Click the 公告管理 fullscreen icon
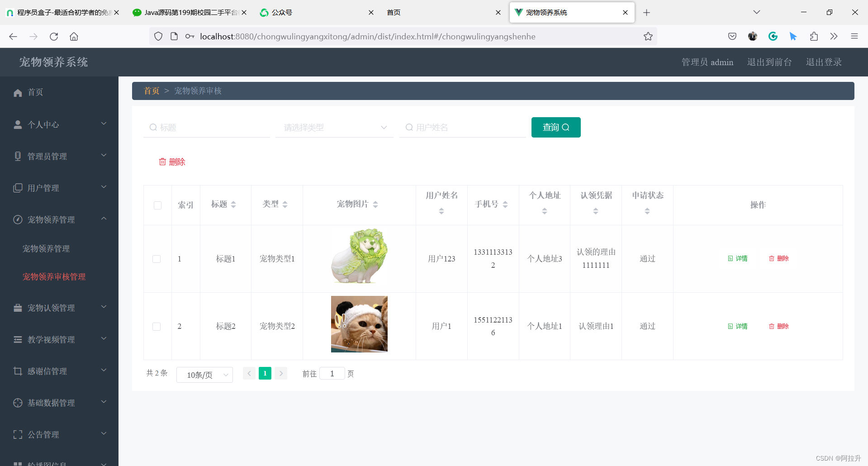868x466 pixels. point(18,434)
